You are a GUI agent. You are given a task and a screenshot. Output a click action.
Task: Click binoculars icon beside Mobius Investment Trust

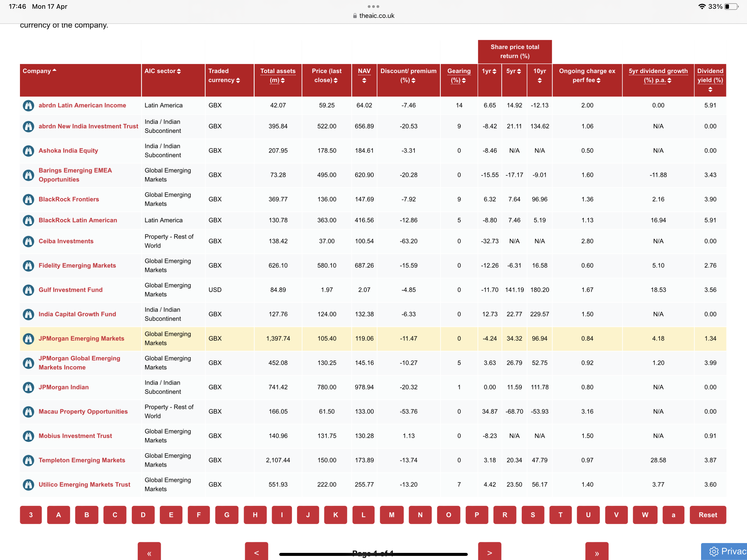tap(28, 436)
